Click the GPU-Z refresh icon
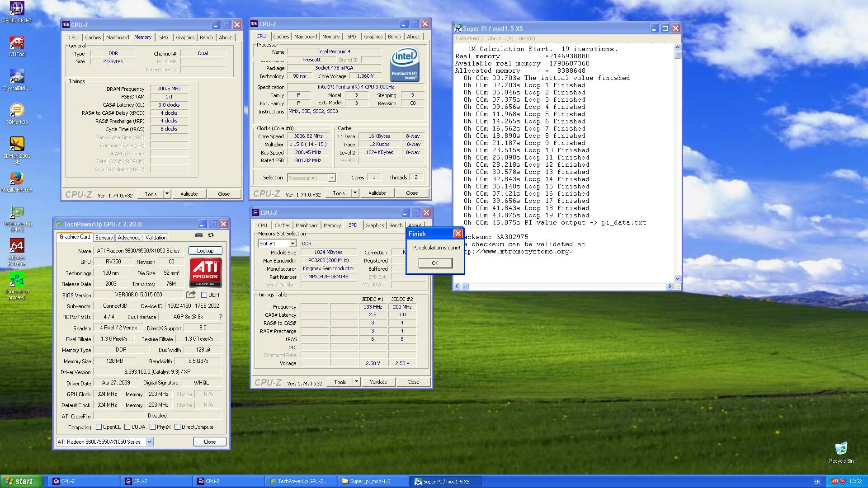 coord(211,235)
